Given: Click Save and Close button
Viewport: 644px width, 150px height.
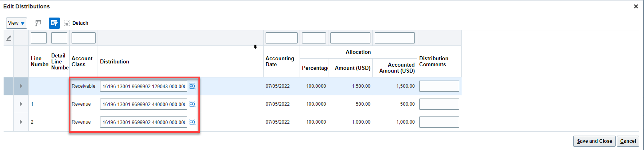Looking at the screenshot, I should pos(594,141).
